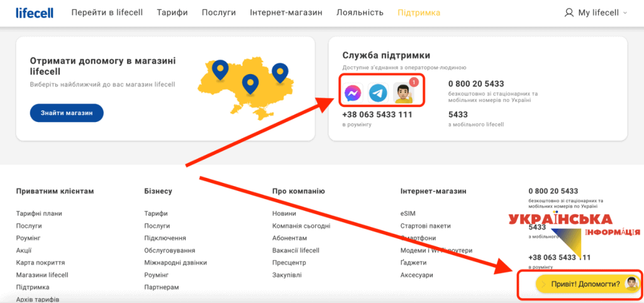The height and width of the screenshot is (303, 644).
Task: Open Тарифні плани footer link
Action: pos(39,214)
